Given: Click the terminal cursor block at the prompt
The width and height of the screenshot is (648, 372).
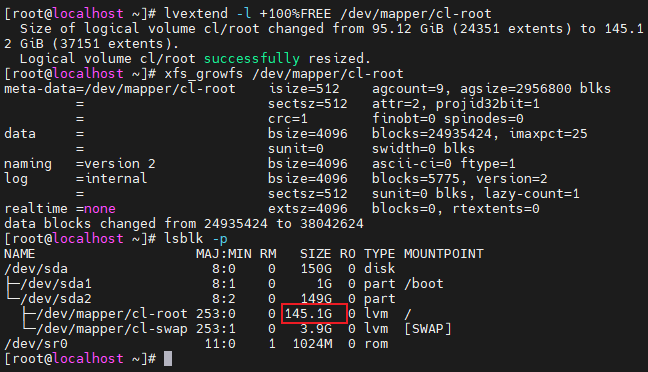Looking at the screenshot, I should (168, 358).
